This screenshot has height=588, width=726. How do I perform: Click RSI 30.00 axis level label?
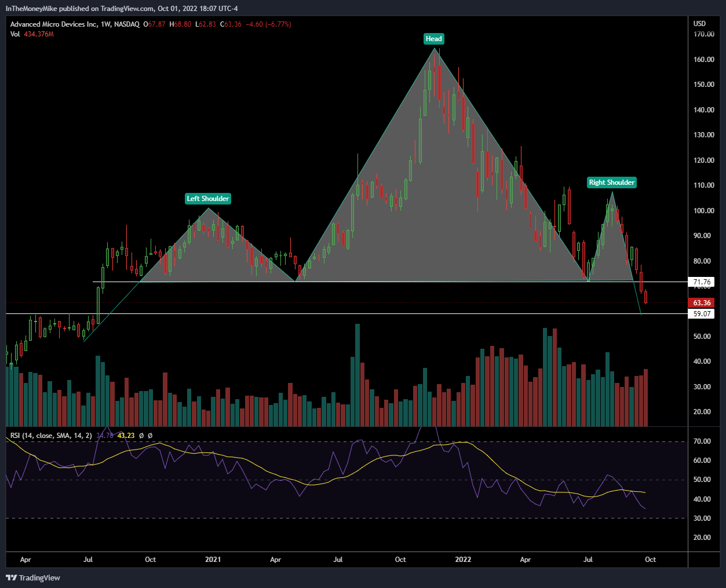click(x=702, y=518)
